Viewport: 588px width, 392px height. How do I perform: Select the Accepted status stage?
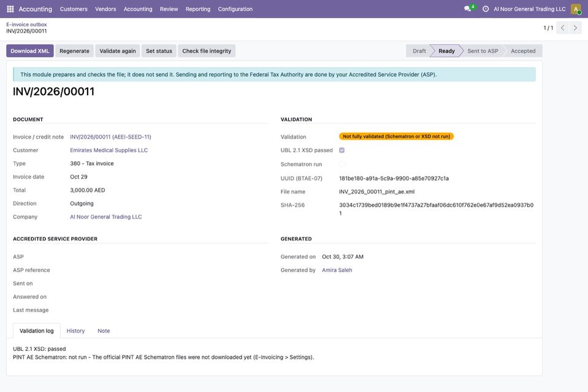coord(523,51)
